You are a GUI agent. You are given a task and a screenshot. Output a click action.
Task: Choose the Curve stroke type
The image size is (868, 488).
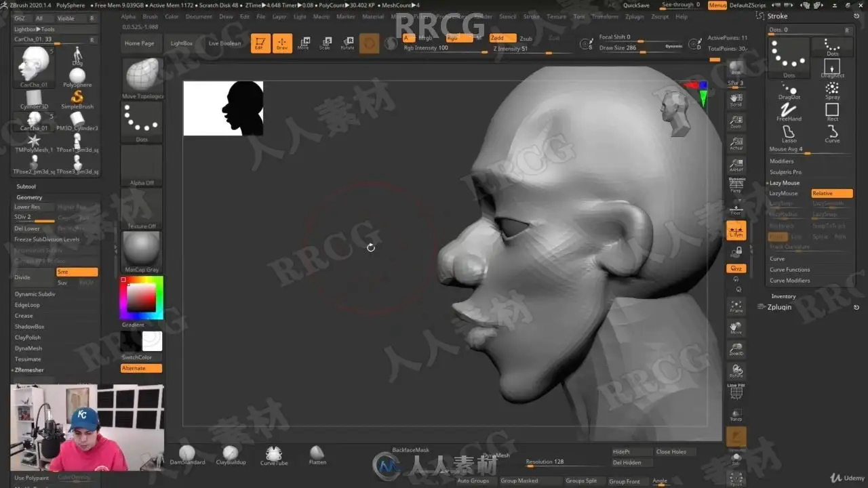tap(832, 134)
